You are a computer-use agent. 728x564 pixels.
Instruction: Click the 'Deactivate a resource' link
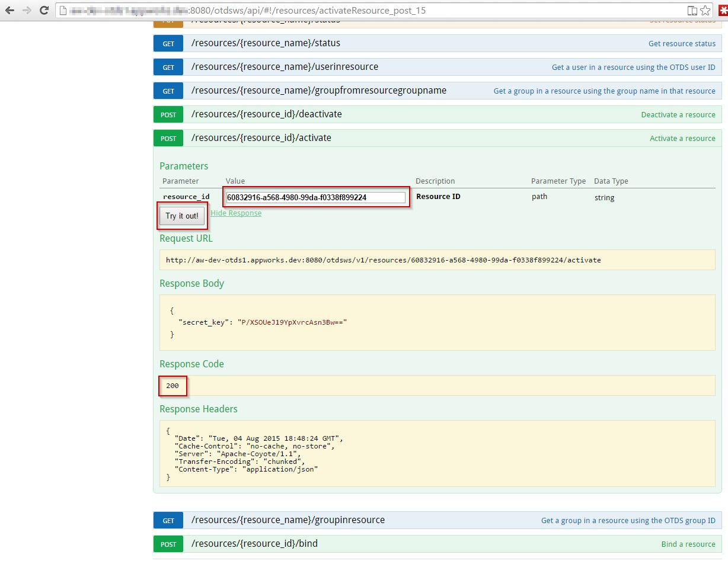click(678, 115)
